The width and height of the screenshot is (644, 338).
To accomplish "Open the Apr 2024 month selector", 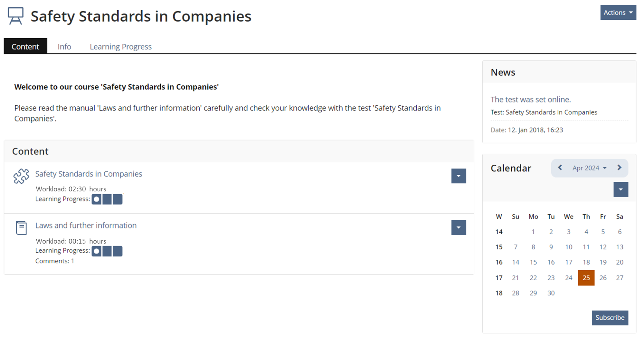I will tap(589, 168).
